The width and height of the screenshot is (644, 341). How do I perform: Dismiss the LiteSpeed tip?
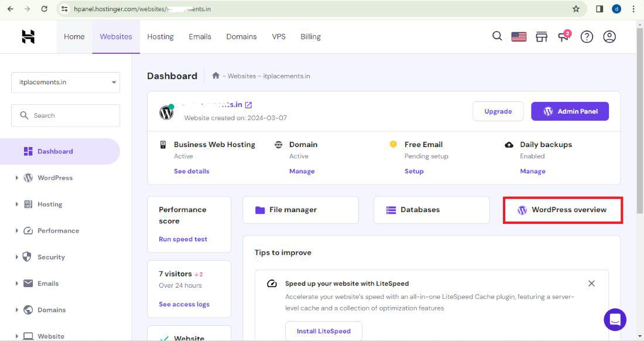pyautogui.click(x=591, y=284)
